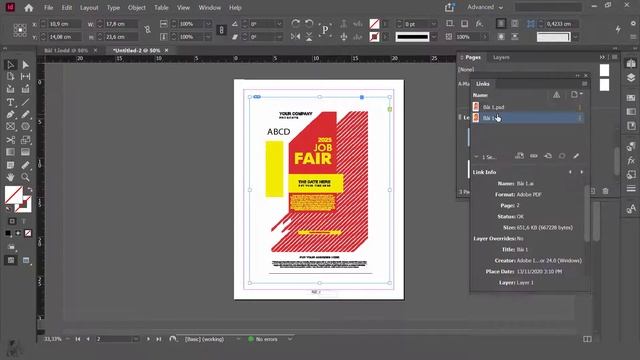Show next link arrow in Link Info

(582, 172)
